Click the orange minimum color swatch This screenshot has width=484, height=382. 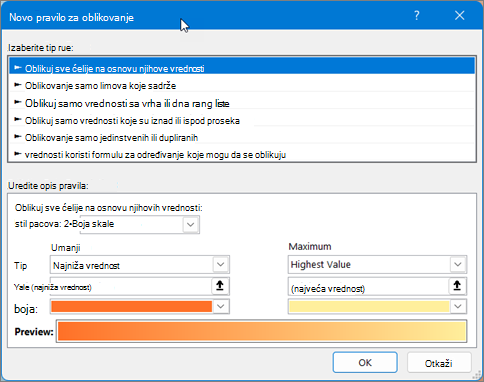pos(132,306)
